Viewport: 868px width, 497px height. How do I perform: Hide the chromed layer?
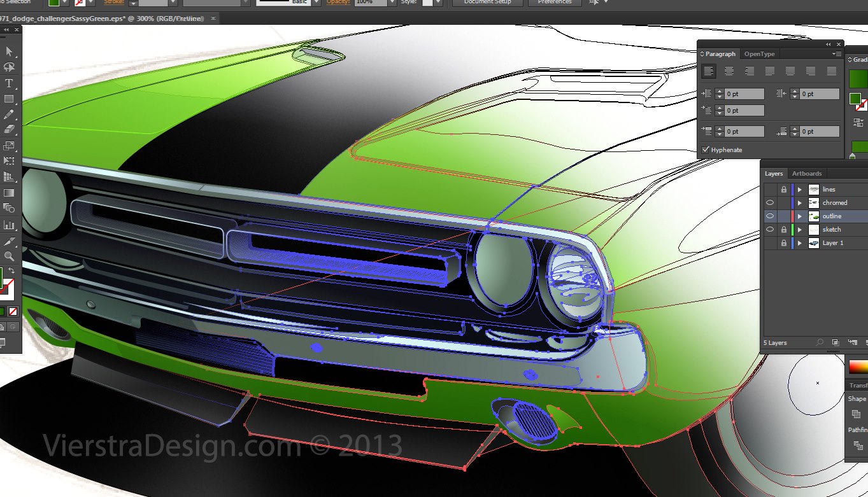[770, 203]
